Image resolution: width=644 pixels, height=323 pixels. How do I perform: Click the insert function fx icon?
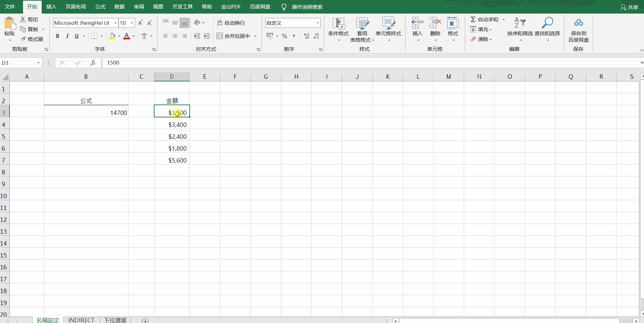point(93,63)
